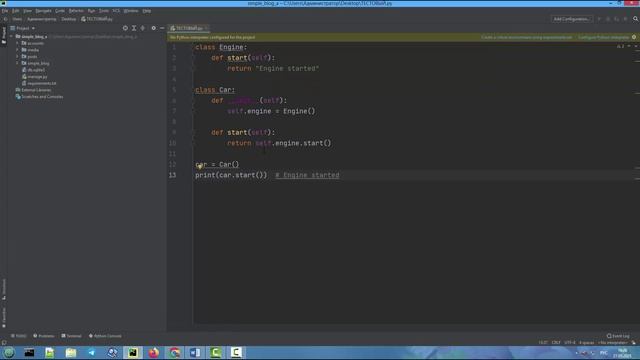Image resolution: width=640 pixels, height=360 pixels.
Task: Open Chrome from the taskbar
Action: [x=174, y=352]
